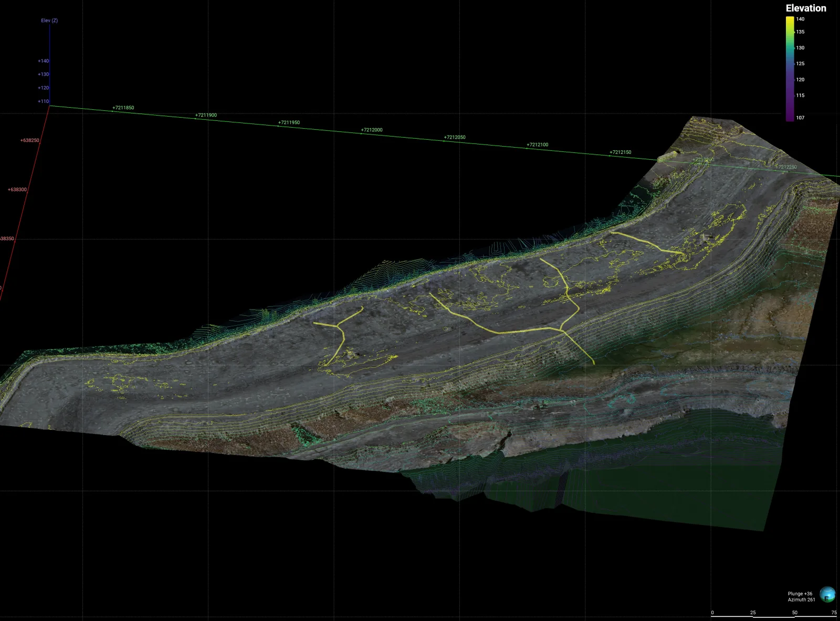
Task: Click the Elev (Z) axis label
Action: click(x=49, y=20)
